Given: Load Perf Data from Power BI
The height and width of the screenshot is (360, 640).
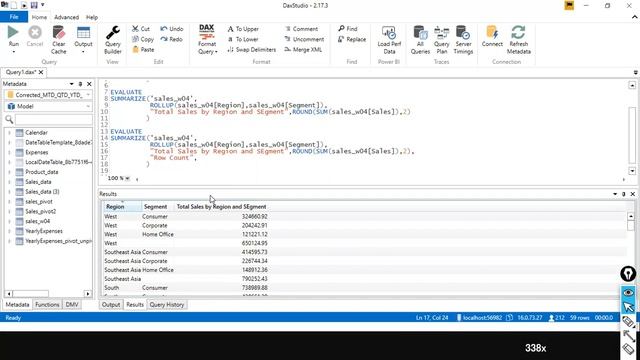Looking at the screenshot, I should click(x=389, y=40).
